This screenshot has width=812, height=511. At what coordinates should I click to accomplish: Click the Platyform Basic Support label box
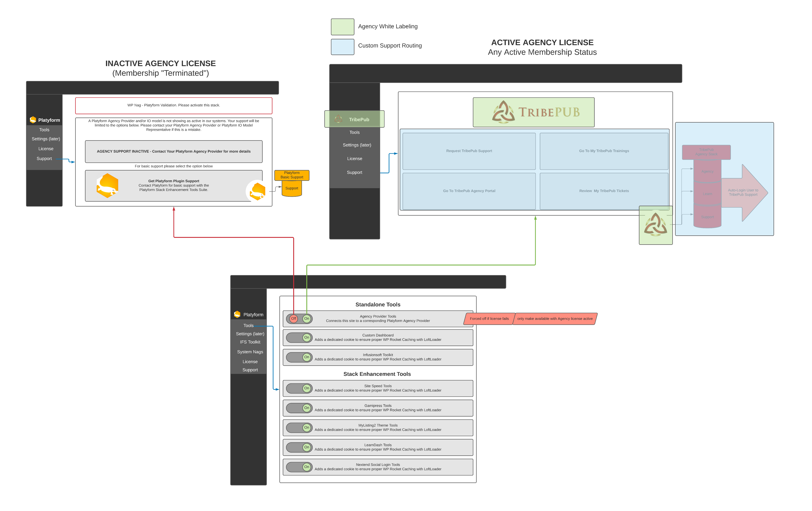pos(292,175)
